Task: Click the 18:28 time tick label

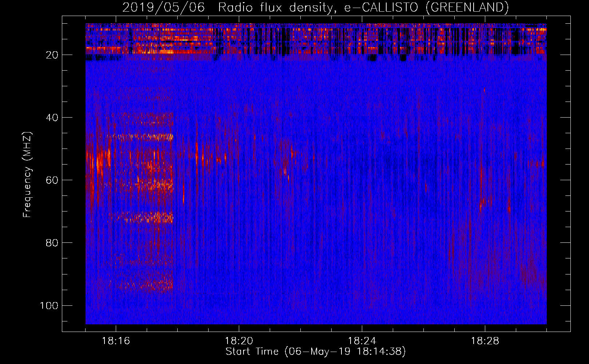Action: [485, 341]
